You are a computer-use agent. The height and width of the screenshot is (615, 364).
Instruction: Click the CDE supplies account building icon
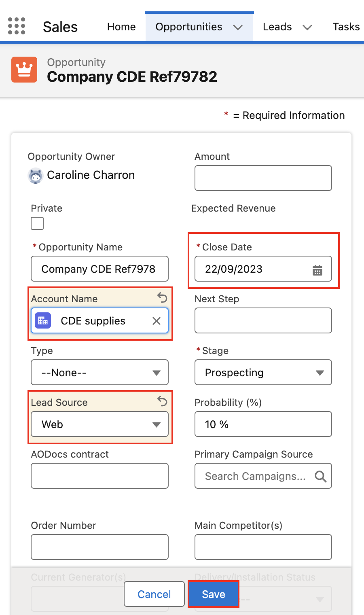(43, 321)
